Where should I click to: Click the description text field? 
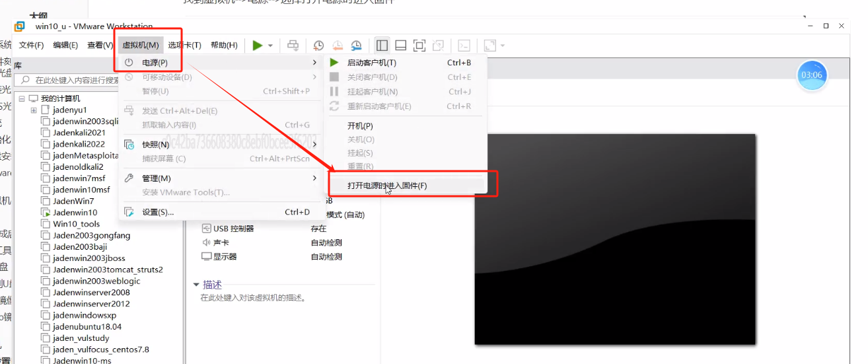point(254,298)
